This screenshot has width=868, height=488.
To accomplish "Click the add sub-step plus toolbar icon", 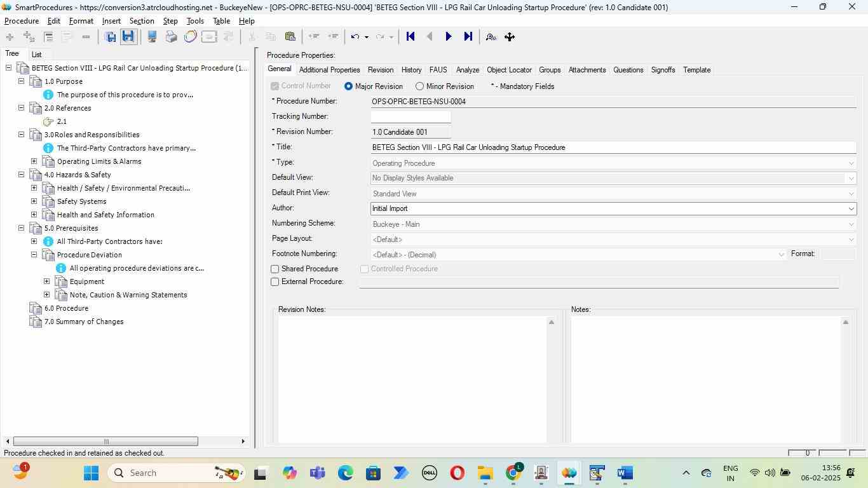I will pyautogui.click(x=29, y=37).
